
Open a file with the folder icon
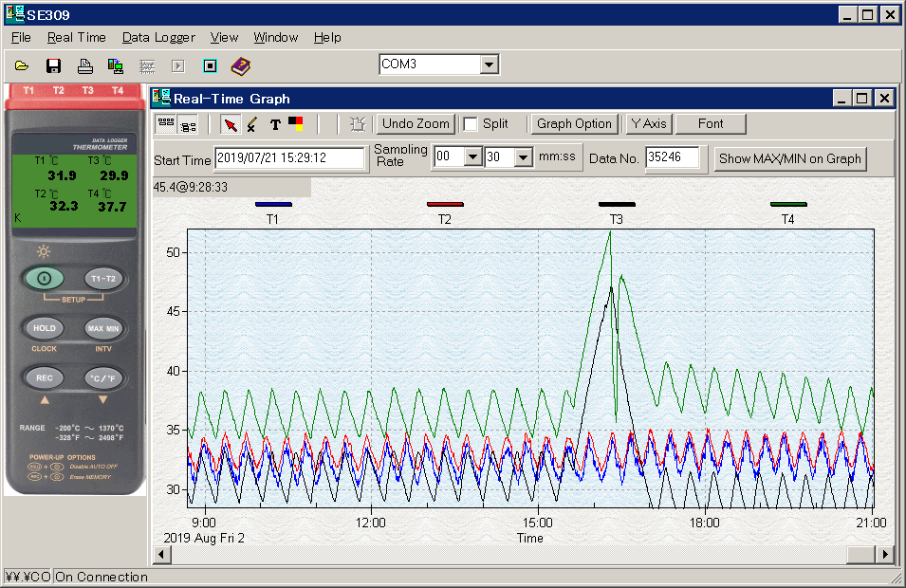click(x=22, y=65)
